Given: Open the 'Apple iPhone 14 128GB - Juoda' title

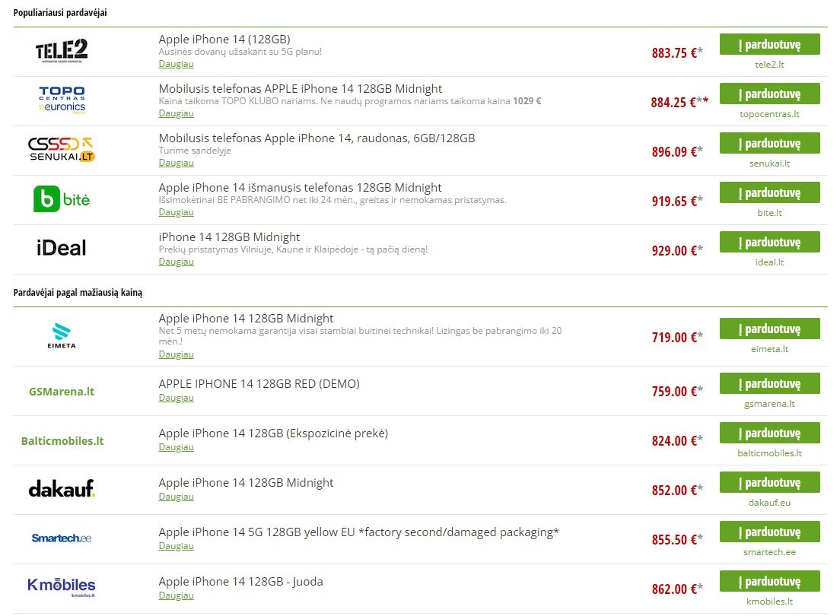Looking at the screenshot, I should coord(240,581).
